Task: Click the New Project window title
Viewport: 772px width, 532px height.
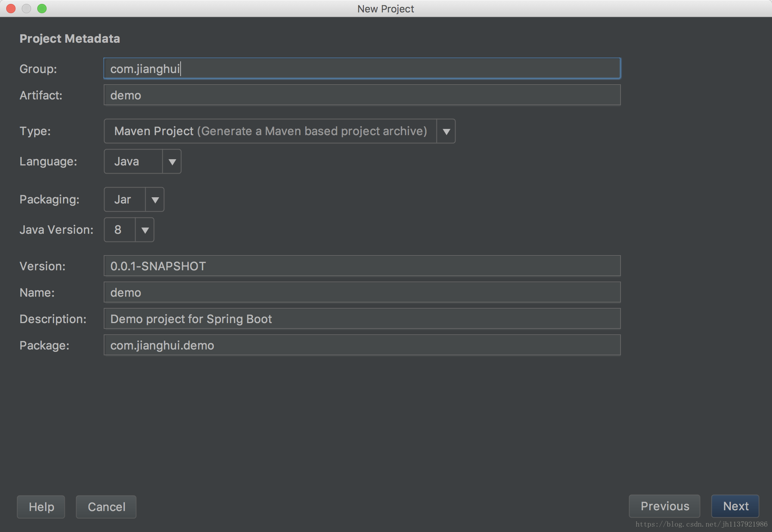Action: [386, 9]
